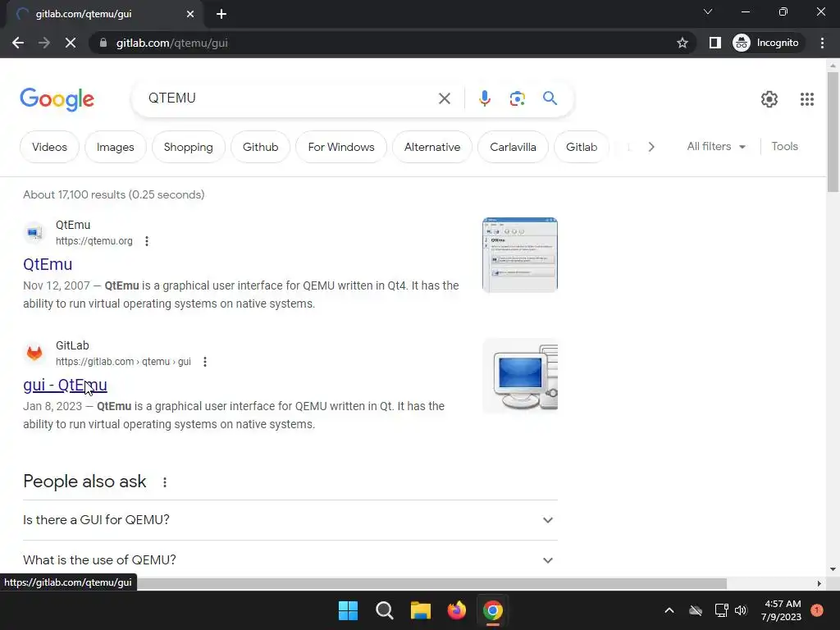This screenshot has width=840, height=630.
Task: Go back using the browser back arrow
Action: coord(18,43)
